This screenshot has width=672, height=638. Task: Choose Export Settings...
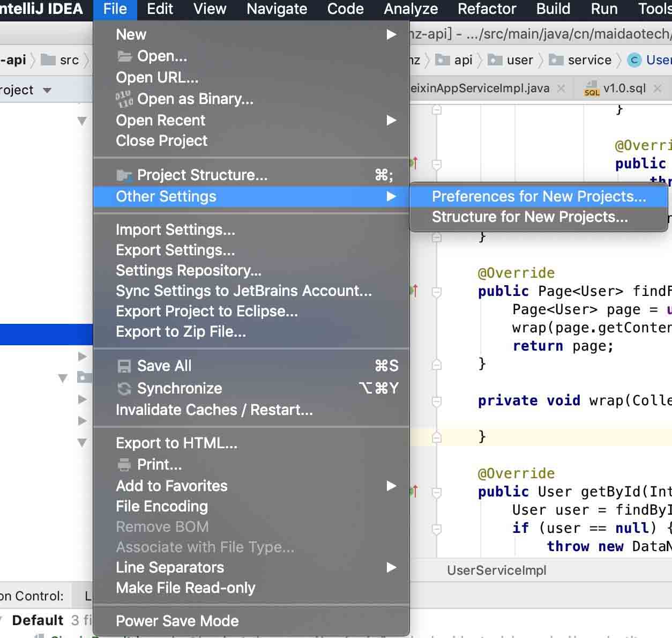[x=251, y=250]
